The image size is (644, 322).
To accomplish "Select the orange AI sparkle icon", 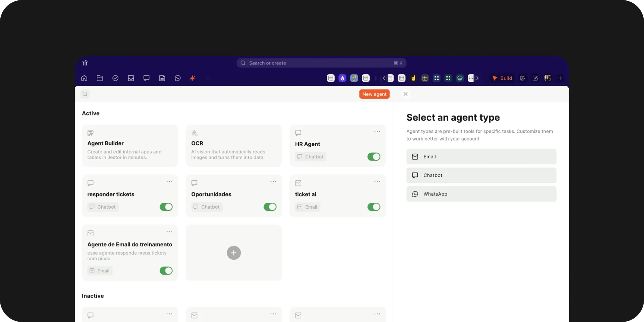I will pos(193,78).
